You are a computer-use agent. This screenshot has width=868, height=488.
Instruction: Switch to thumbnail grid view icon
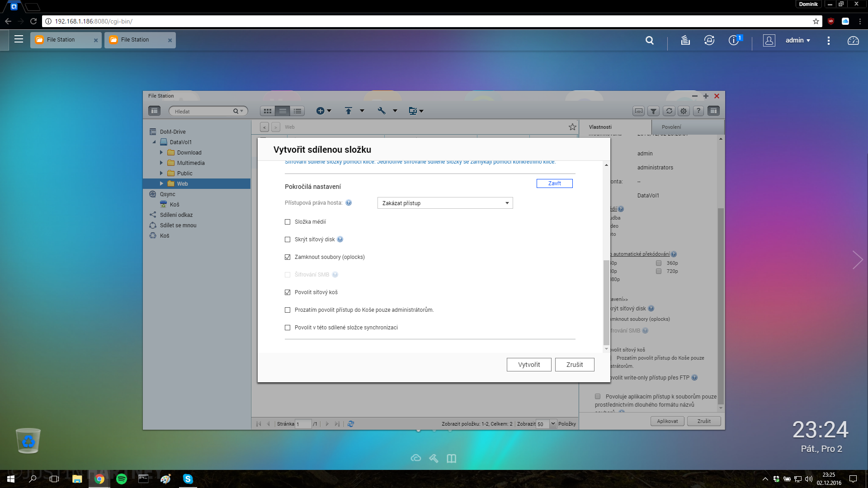pyautogui.click(x=268, y=111)
